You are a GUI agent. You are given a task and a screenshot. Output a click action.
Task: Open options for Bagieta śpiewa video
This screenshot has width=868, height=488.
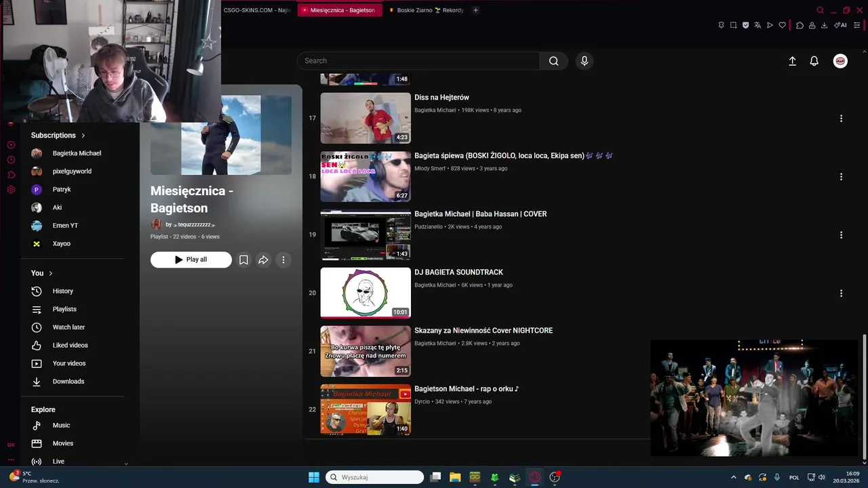[841, 177]
